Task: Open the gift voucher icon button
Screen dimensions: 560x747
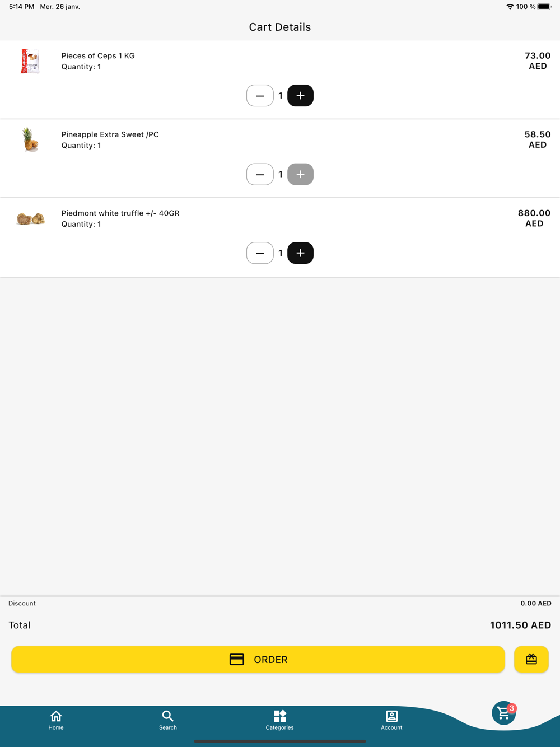Action: tap(531, 659)
